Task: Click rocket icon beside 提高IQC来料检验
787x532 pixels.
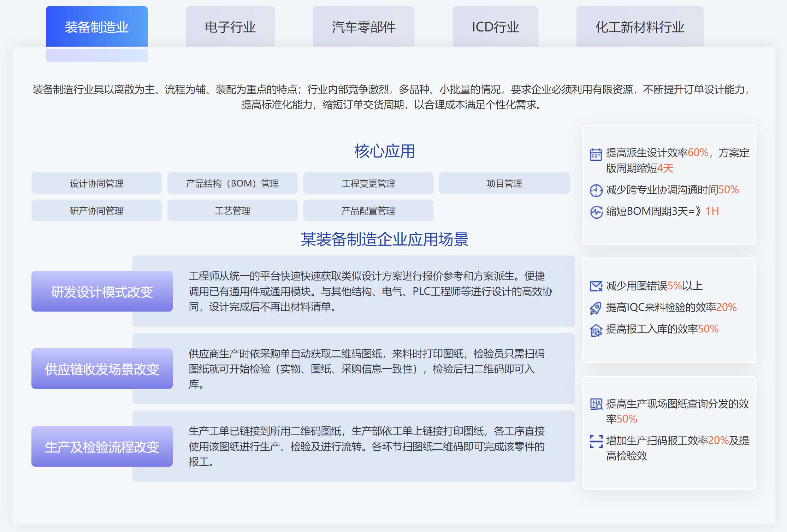Action: coord(596,308)
